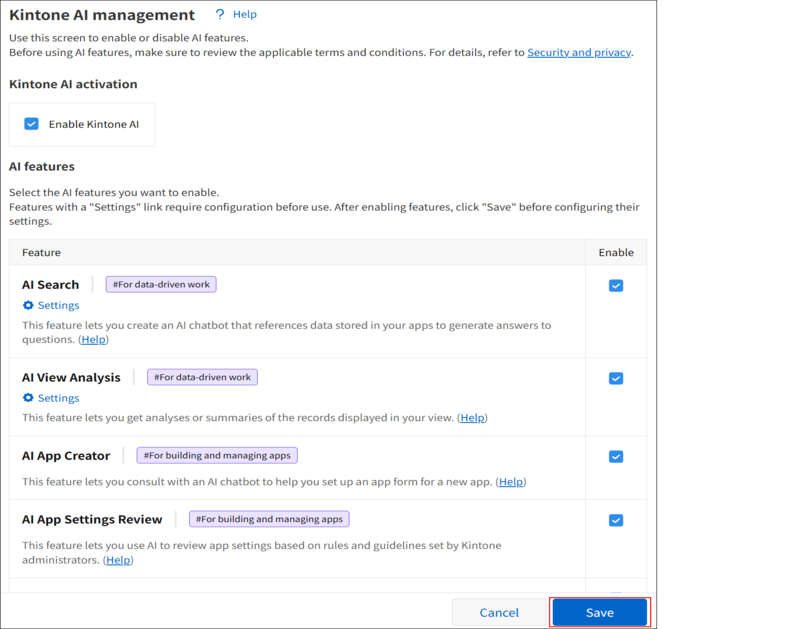Image resolution: width=800 pixels, height=629 pixels.
Task: Click the Cancel button
Action: click(x=499, y=612)
